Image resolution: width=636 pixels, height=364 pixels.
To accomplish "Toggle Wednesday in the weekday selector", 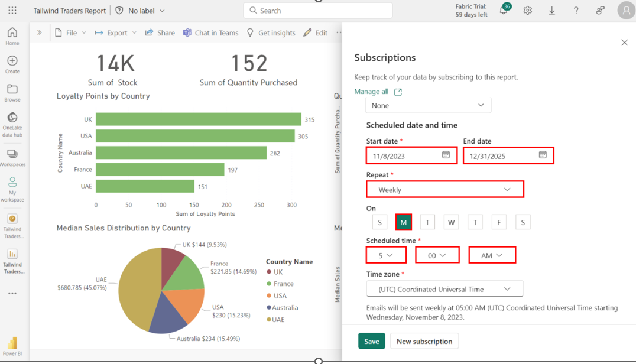I will [x=451, y=222].
